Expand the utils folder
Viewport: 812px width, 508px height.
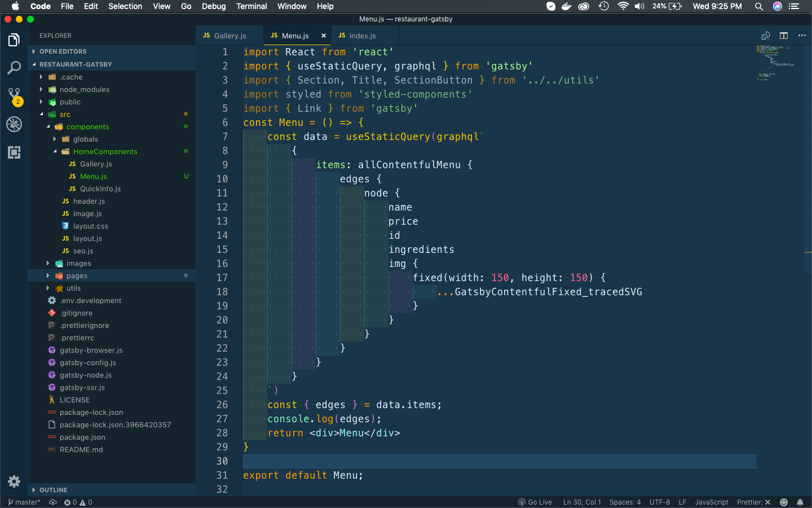pyautogui.click(x=112, y=288)
